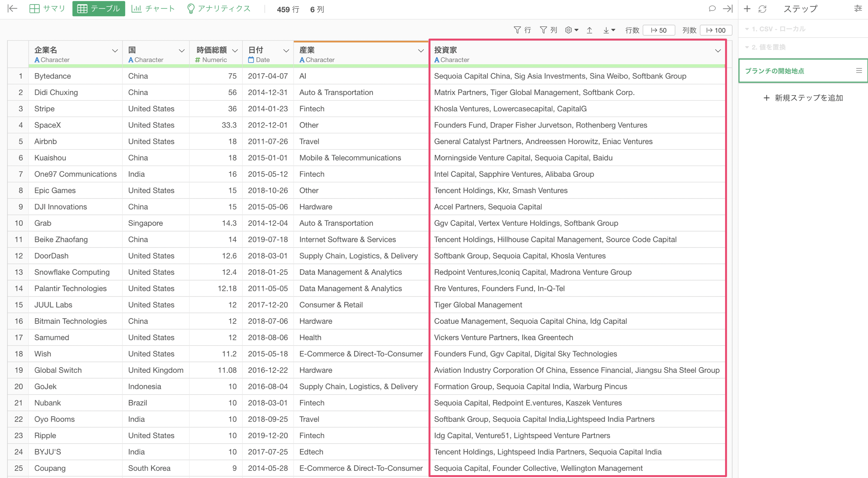
Task: Select the DJI Innovations cell
Action: 76,207
